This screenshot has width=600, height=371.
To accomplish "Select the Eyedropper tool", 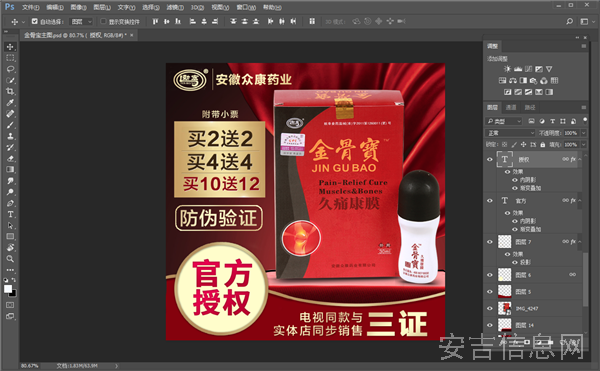I will [x=10, y=103].
